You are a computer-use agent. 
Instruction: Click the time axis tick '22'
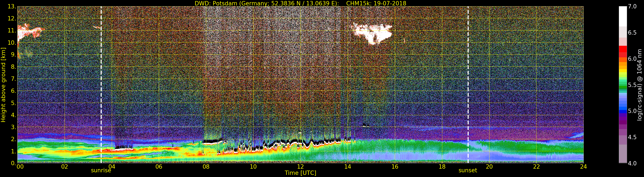tap(536, 167)
